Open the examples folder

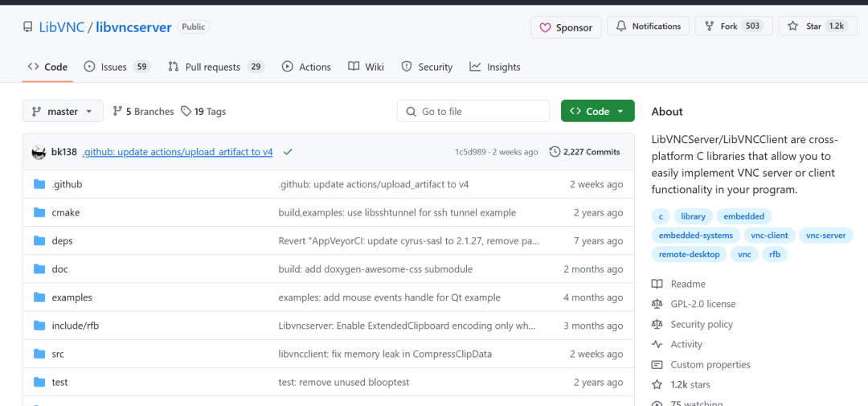point(72,297)
